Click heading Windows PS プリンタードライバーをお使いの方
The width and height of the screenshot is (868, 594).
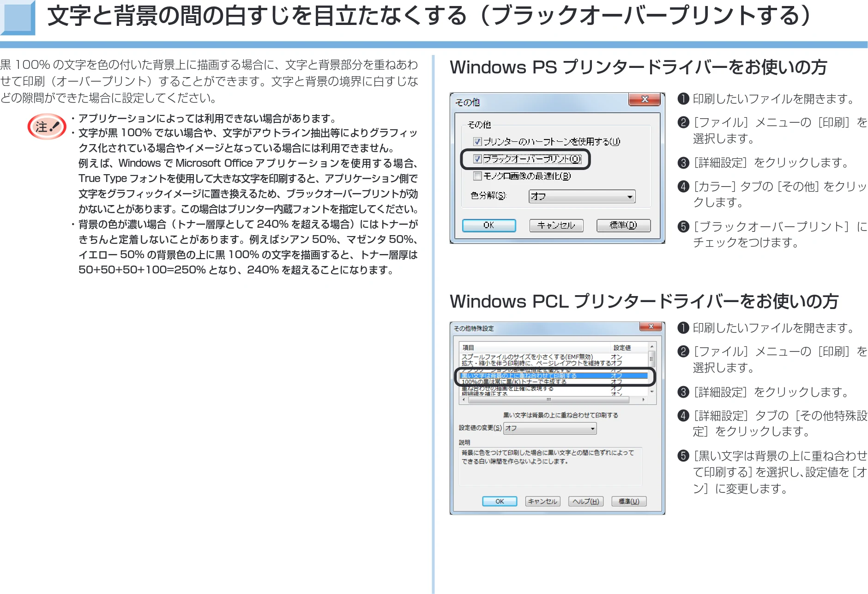click(x=638, y=67)
